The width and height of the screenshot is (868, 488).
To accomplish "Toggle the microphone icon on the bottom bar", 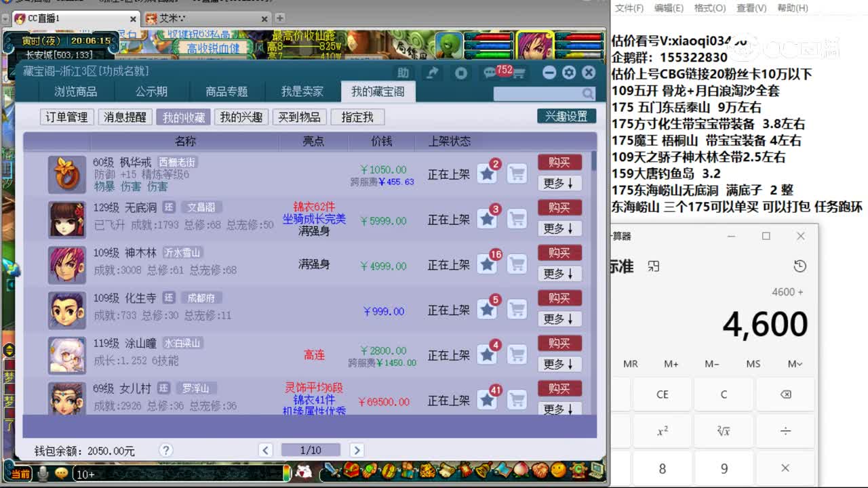I will (43, 474).
